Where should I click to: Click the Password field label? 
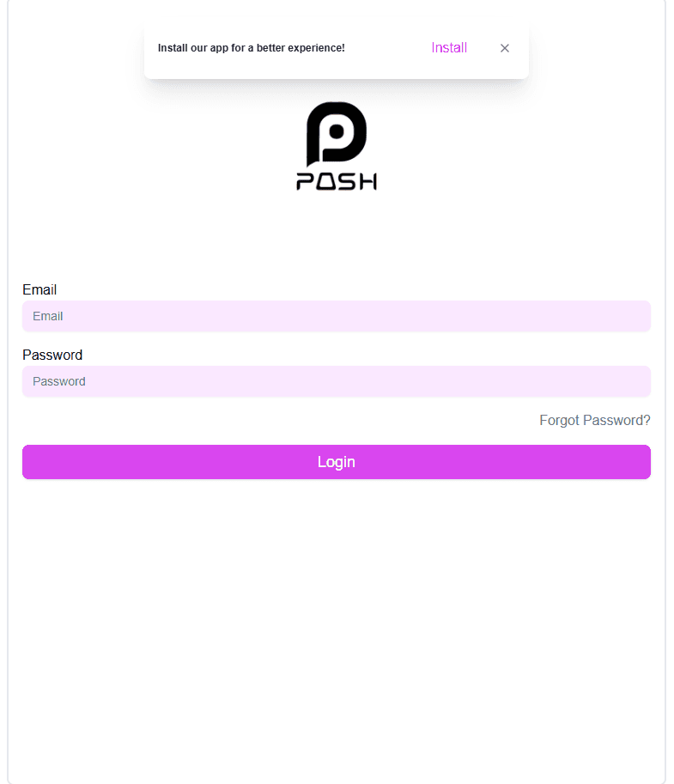coord(52,355)
